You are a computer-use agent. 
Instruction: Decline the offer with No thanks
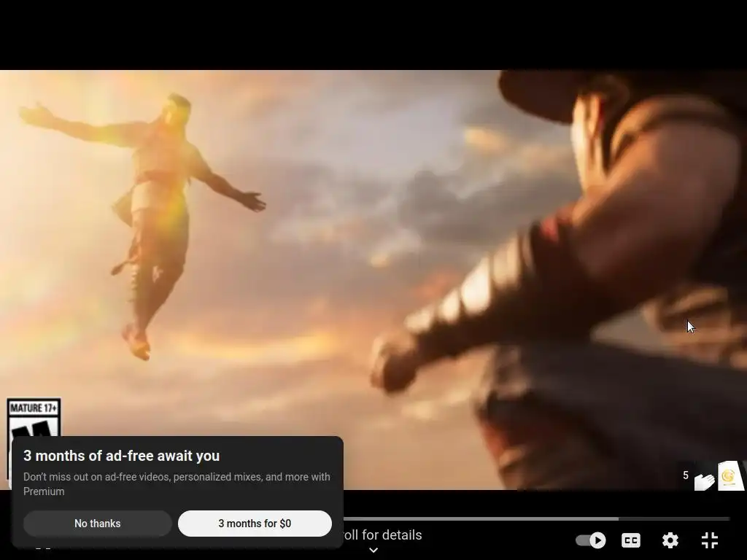point(97,524)
